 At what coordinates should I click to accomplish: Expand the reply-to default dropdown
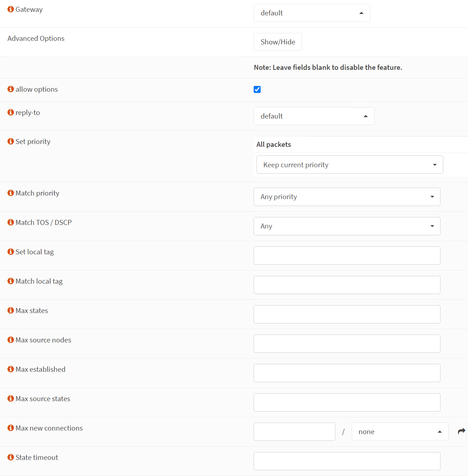pos(314,116)
